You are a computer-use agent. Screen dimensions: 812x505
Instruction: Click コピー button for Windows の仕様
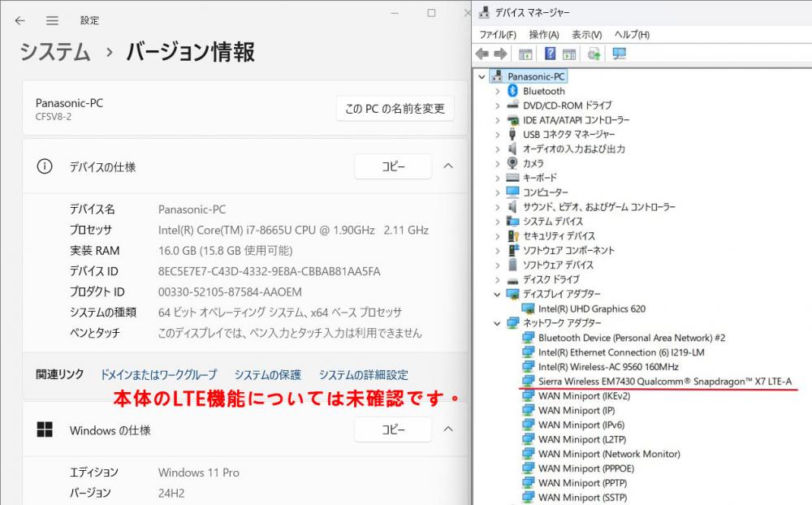point(393,429)
